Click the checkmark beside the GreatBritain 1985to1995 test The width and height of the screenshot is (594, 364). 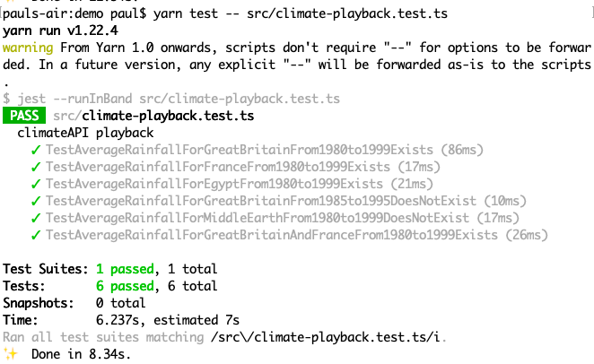(36, 201)
